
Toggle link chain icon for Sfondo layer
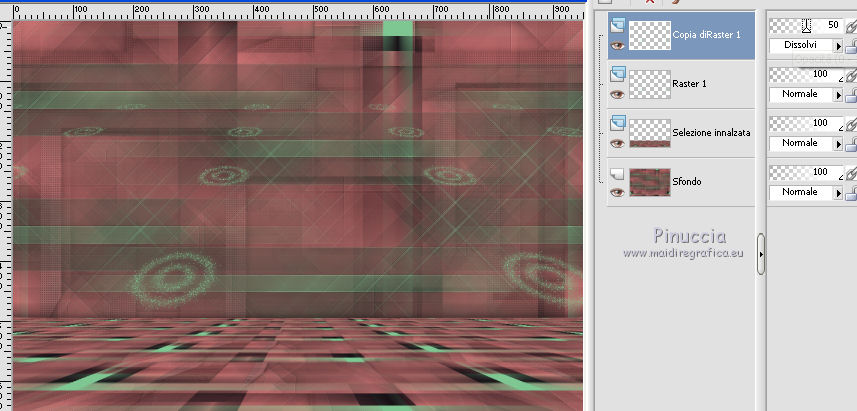point(851,173)
